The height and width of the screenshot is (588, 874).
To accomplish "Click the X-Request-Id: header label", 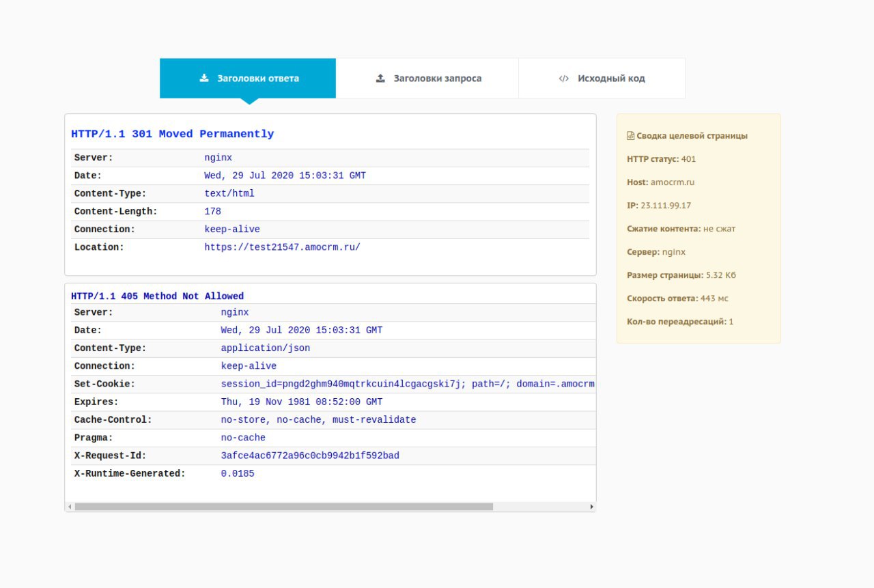I will coord(111,456).
